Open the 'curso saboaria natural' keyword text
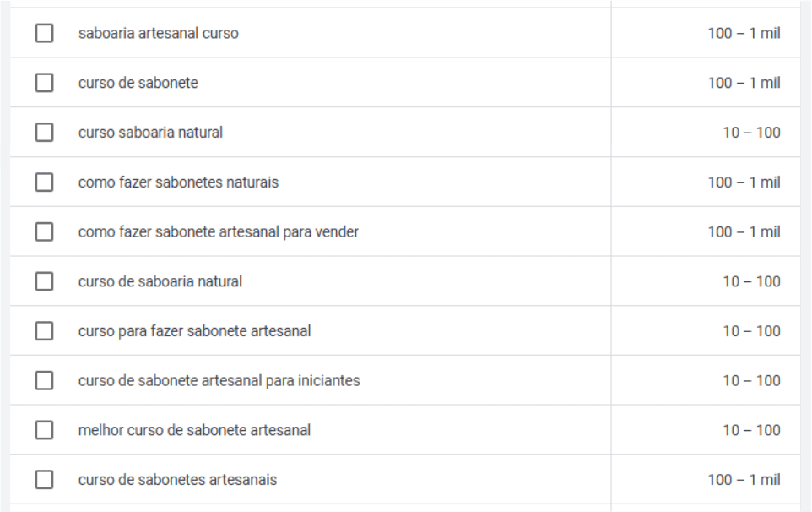The image size is (812, 512). tap(150, 133)
